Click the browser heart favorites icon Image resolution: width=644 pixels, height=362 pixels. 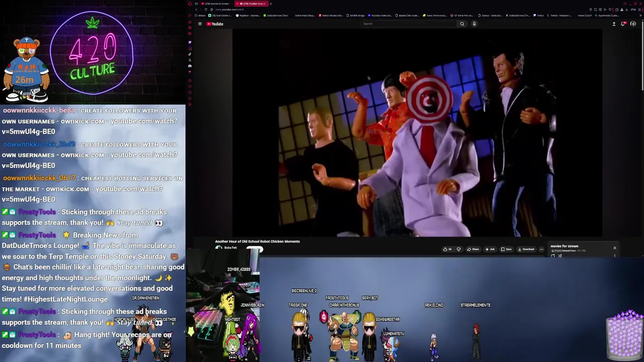(x=610, y=10)
